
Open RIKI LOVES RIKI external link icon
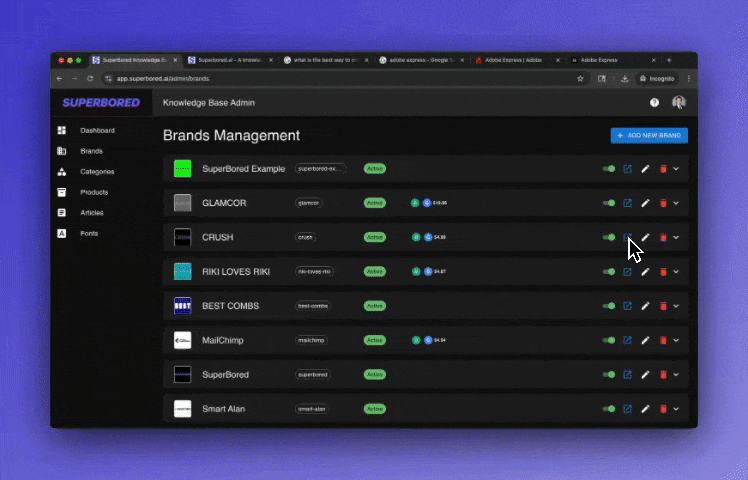[x=627, y=272]
